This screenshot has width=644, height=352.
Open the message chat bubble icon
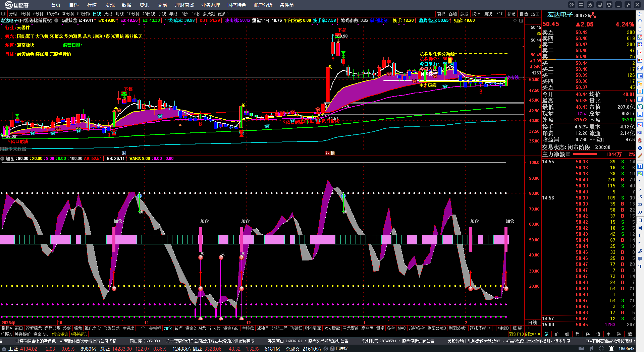coord(572,5)
